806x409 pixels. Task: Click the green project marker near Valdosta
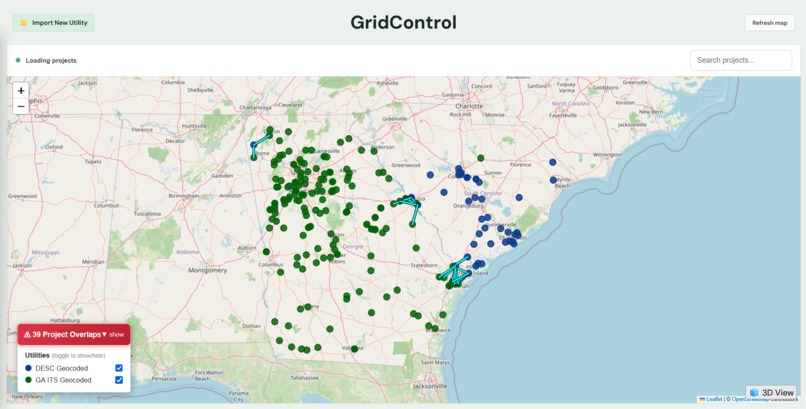[354, 349]
